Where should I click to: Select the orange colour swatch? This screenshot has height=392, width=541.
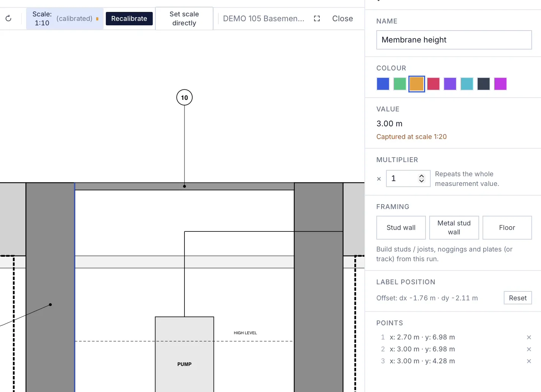417,84
